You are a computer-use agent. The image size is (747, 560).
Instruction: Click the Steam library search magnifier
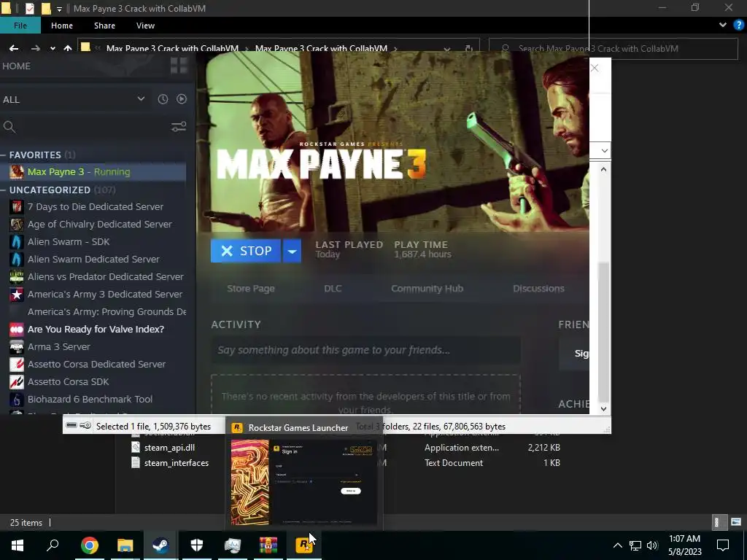(x=9, y=127)
